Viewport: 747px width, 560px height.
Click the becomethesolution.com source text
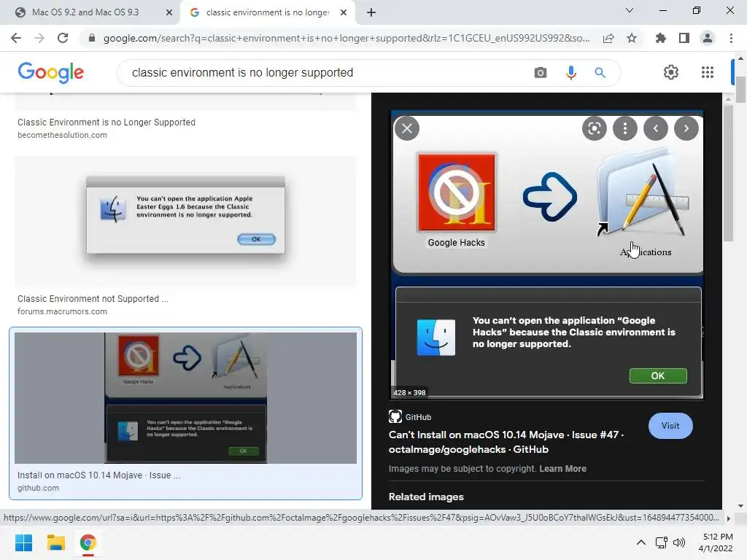[x=63, y=135]
